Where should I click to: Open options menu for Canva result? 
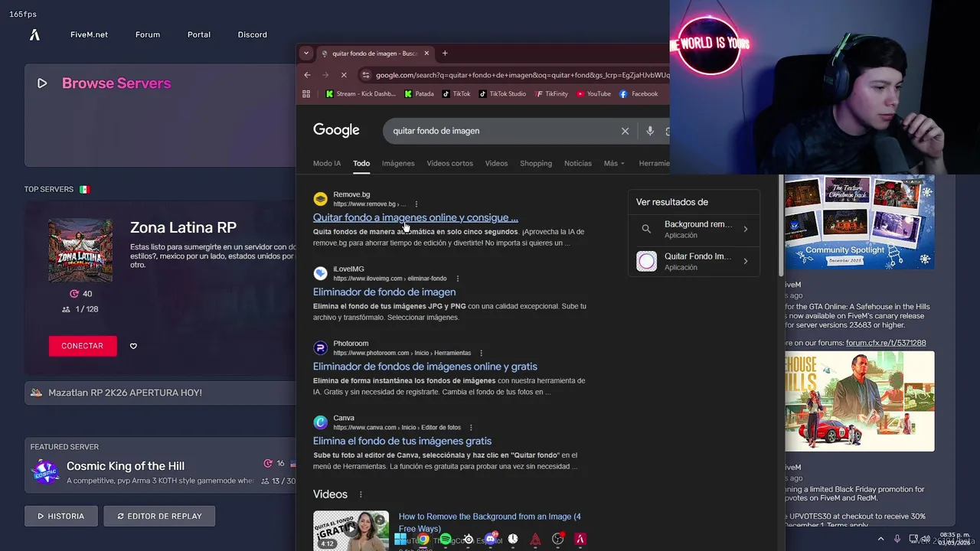coord(471,427)
